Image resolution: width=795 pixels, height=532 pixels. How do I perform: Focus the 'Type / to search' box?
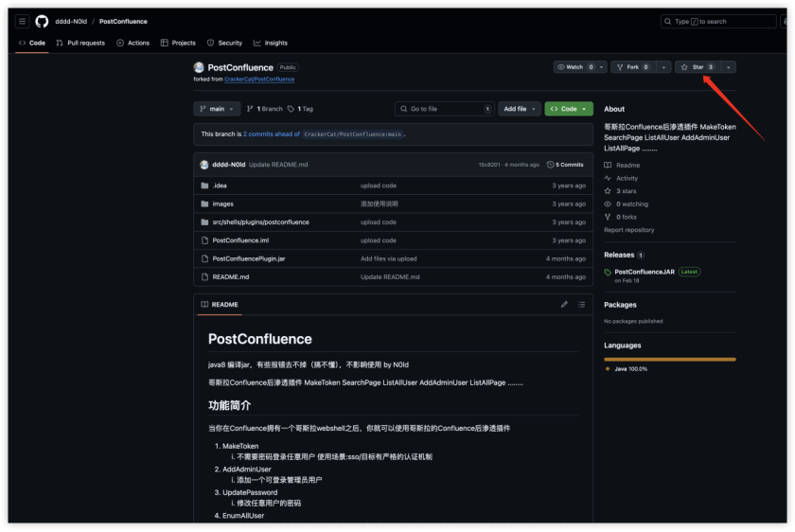[x=718, y=22]
